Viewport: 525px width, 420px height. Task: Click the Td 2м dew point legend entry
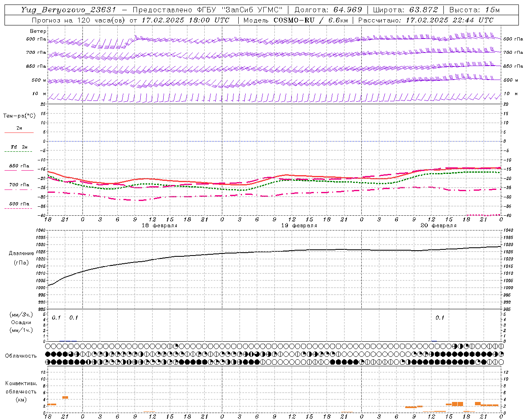click(19, 147)
